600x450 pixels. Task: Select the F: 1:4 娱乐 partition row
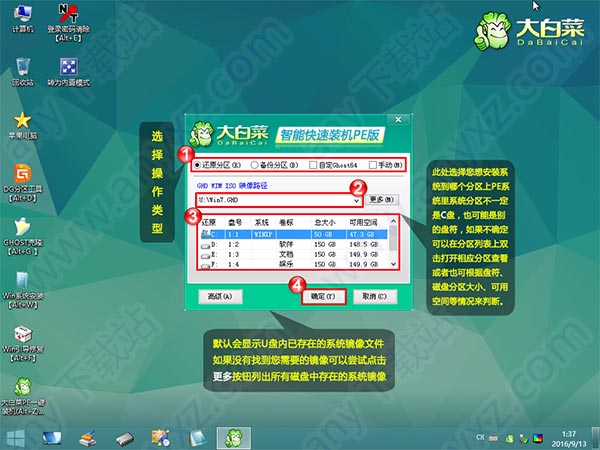[x=294, y=264]
